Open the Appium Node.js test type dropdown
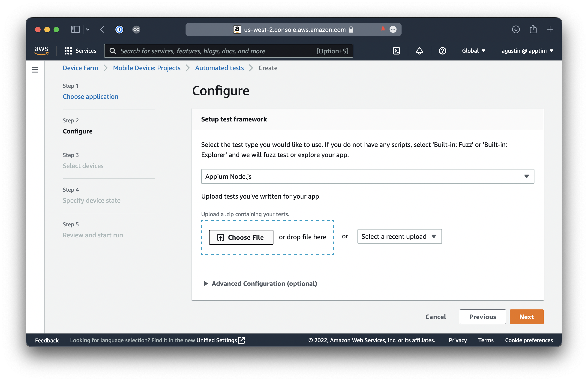Viewport: 588px width, 381px height. tap(367, 176)
